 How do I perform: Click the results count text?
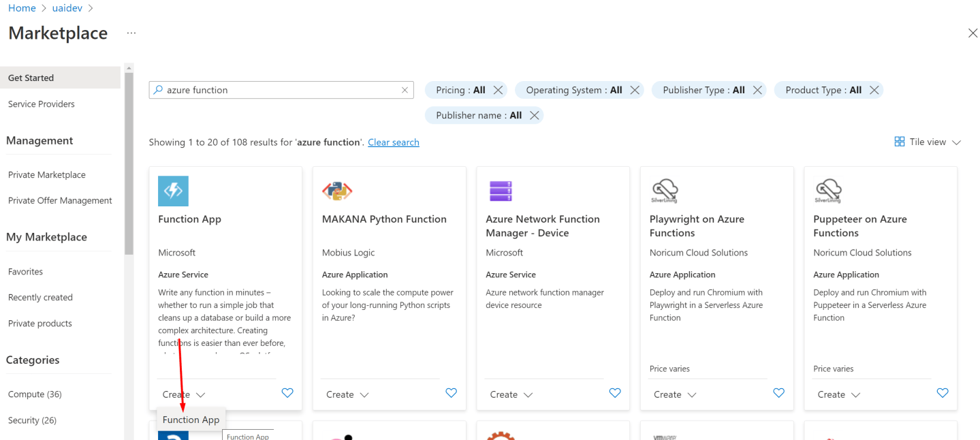[255, 142]
